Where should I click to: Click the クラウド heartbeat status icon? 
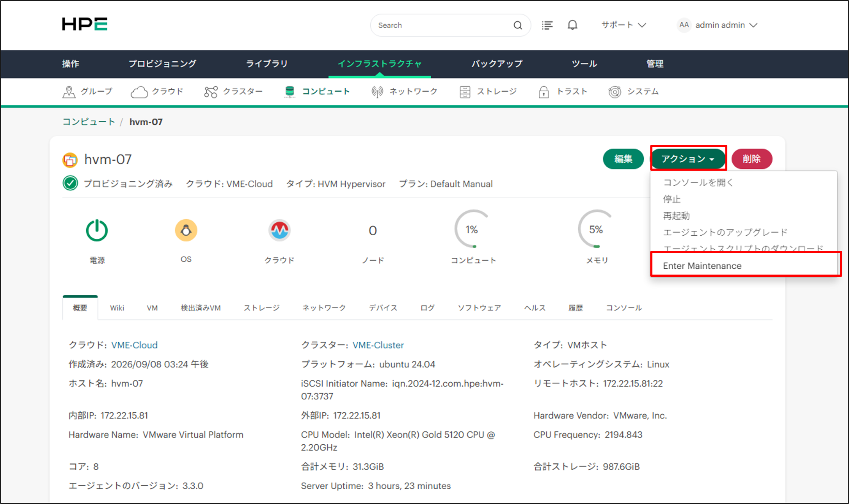(279, 230)
